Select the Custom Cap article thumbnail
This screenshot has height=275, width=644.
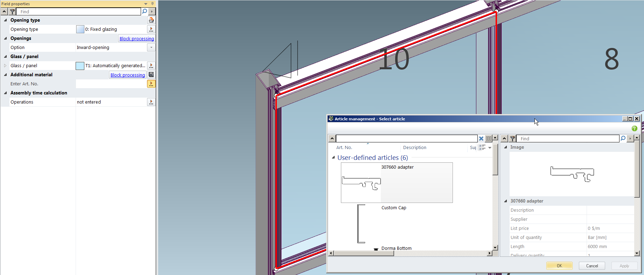point(361,224)
